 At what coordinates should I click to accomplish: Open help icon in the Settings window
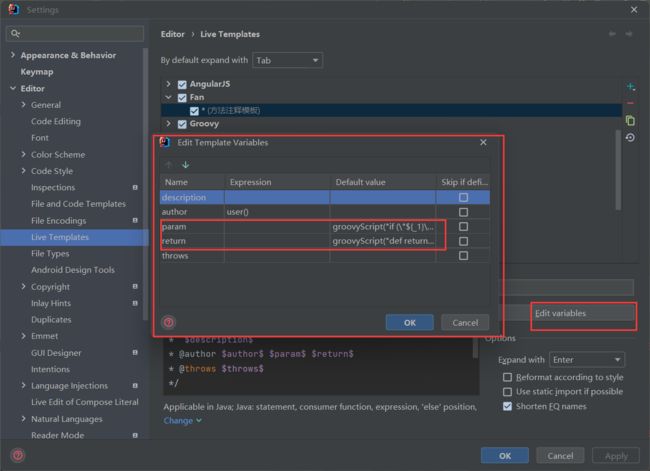(x=18, y=456)
